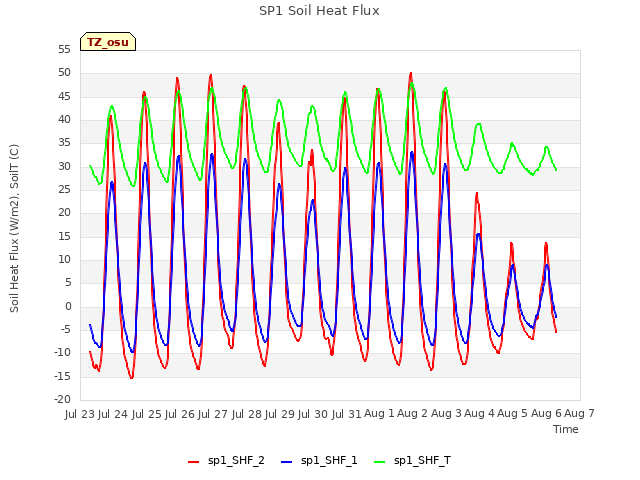Click the Aug 4 x-axis tick label
The image size is (640, 480).
click(479, 413)
